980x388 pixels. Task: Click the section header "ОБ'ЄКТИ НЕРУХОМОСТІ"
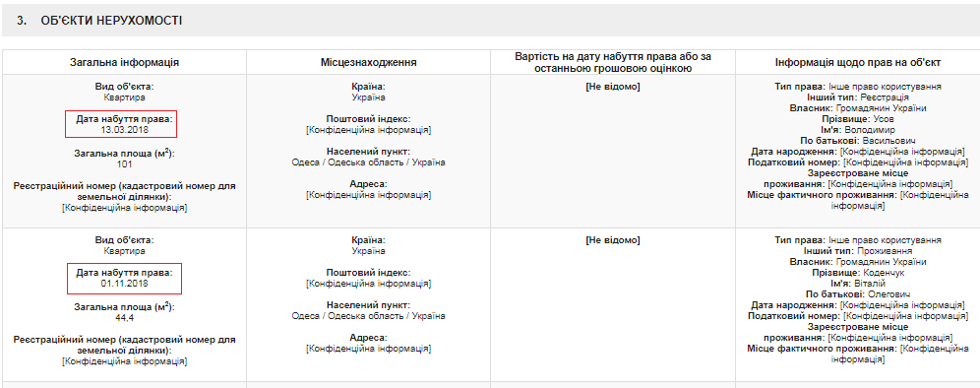111,21
